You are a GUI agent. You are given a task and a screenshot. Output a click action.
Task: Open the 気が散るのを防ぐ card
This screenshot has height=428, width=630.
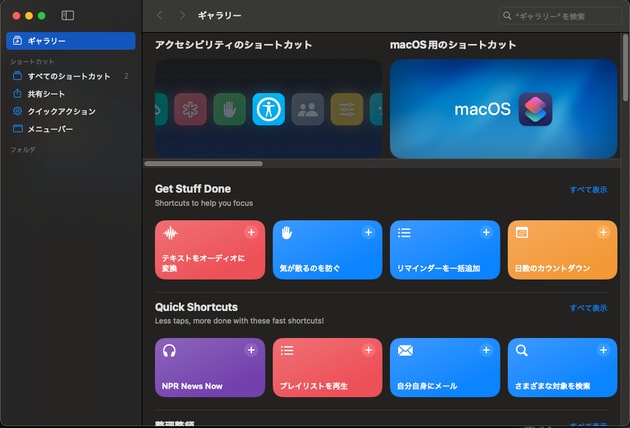(x=327, y=250)
